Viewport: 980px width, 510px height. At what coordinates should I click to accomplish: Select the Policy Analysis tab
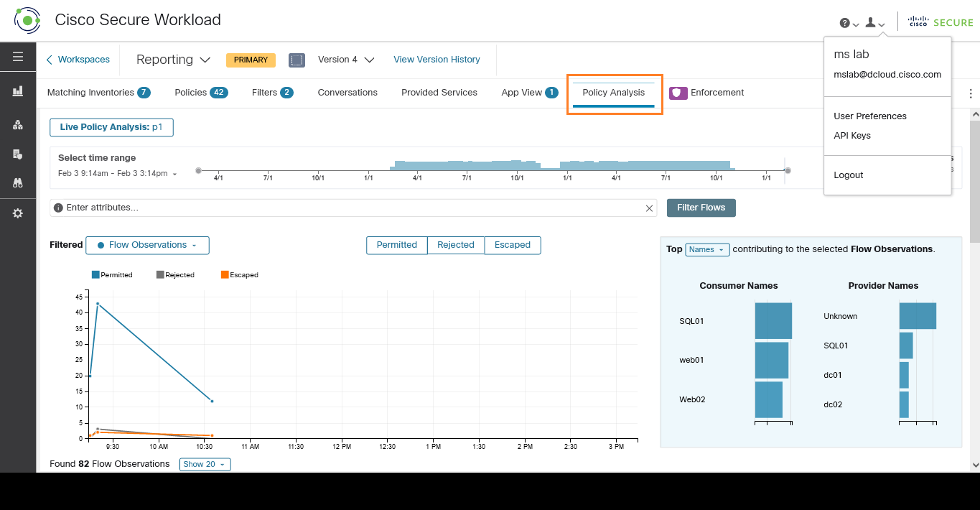(614, 93)
